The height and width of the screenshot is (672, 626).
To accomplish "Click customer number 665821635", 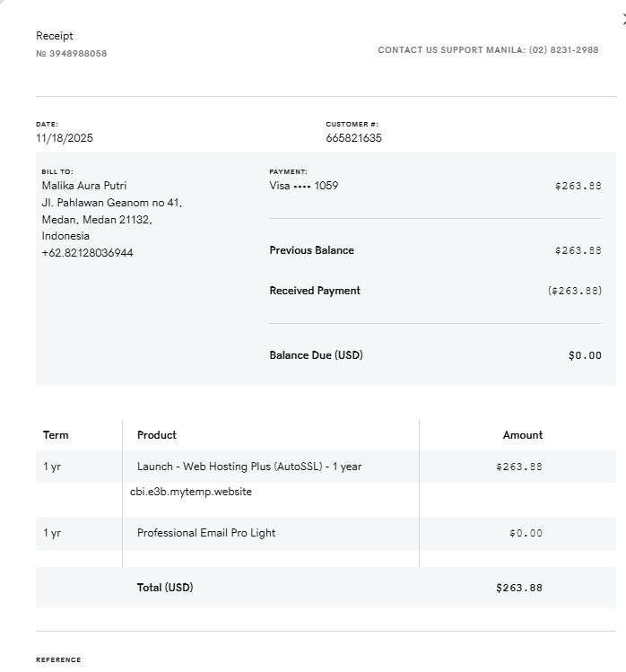I will 353,138.
